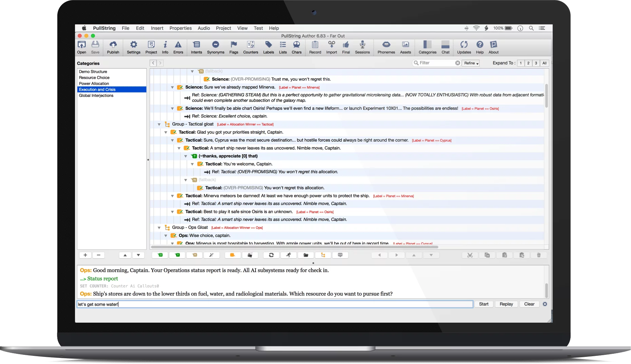The height and width of the screenshot is (364, 631).
Task: Collapse the '(~thanks, appreciate [0] that)' input row
Action: 186,156
